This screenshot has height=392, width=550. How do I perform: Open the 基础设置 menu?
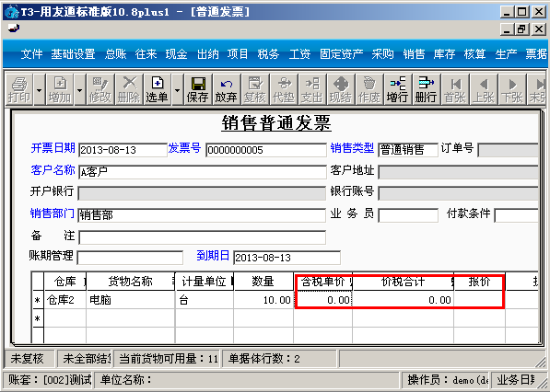(73, 54)
